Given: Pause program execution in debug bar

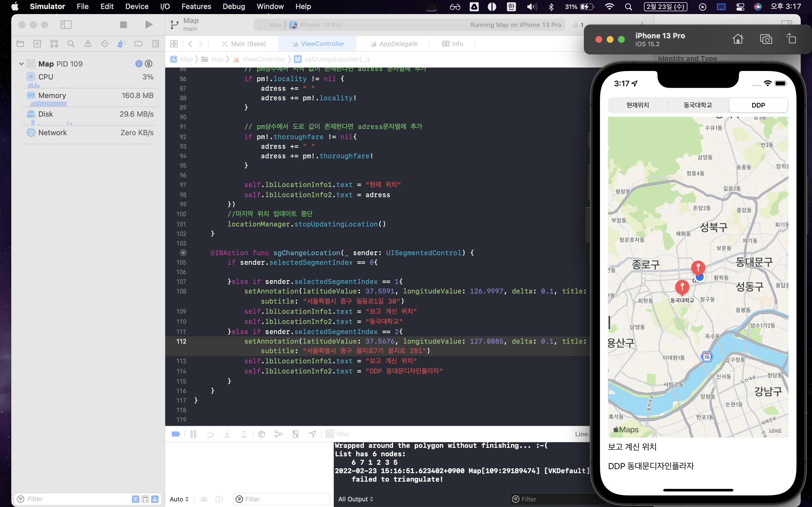Looking at the screenshot, I should (x=193, y=434).
